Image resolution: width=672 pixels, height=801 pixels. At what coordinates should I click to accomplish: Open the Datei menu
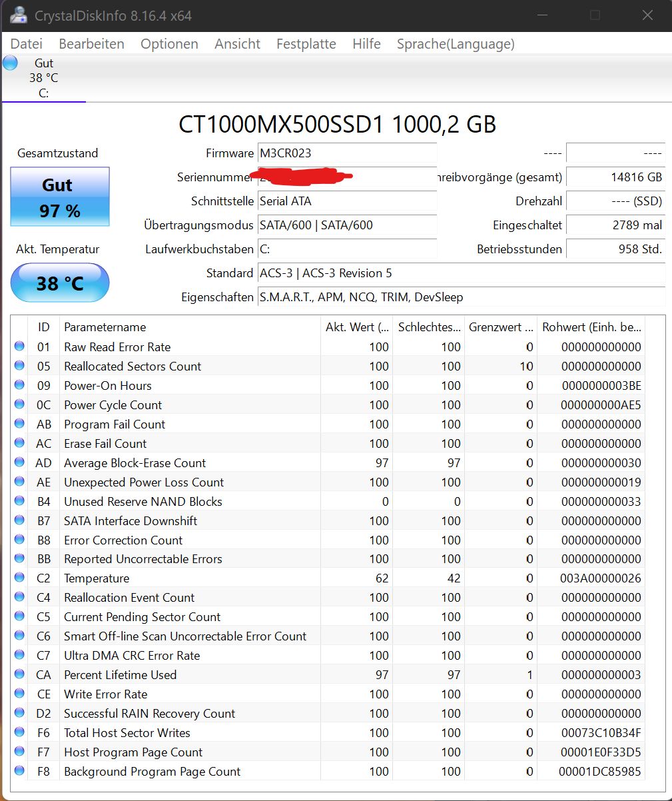click(x=26, y=44)
